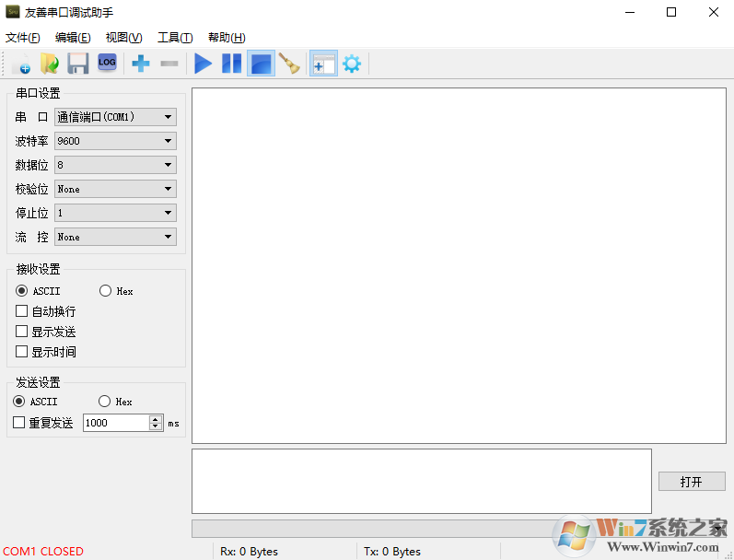Open the 串口 COM1 port dropdown
Viewport: 734px width, 560px height.
(115, 117)
